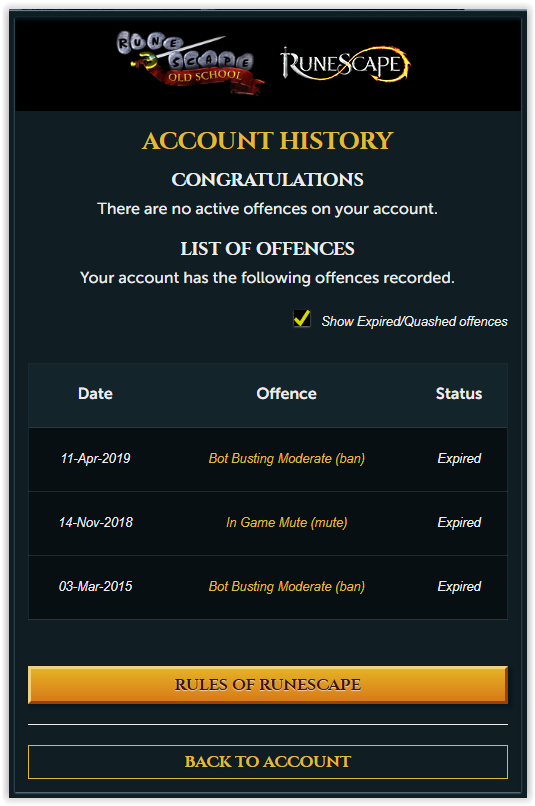
Task: Click the Account History heading
Action: [x=268, y=141]
